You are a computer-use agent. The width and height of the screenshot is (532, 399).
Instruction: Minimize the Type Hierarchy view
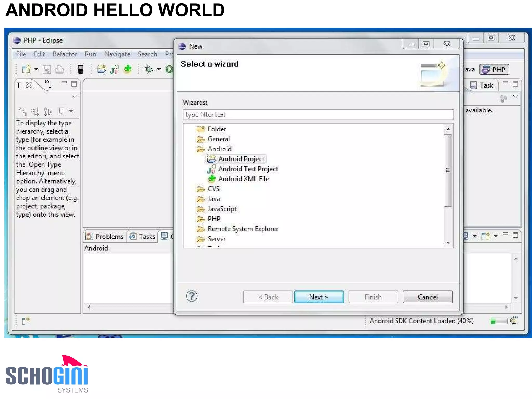(x=64, y=82)
